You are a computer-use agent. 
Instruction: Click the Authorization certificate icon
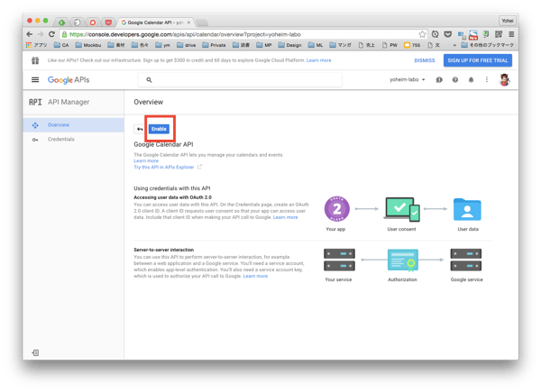(403, 260)
